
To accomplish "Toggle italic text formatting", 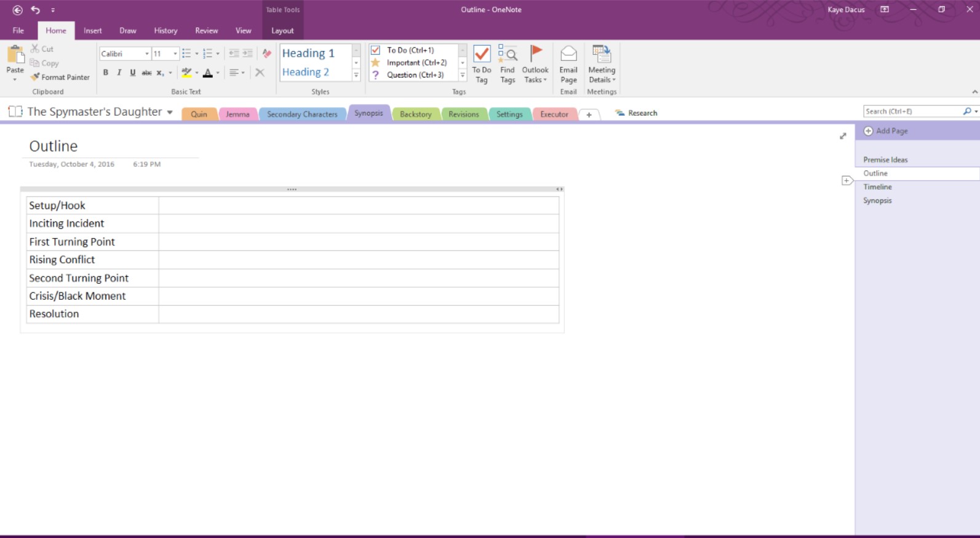I will 119,73.
